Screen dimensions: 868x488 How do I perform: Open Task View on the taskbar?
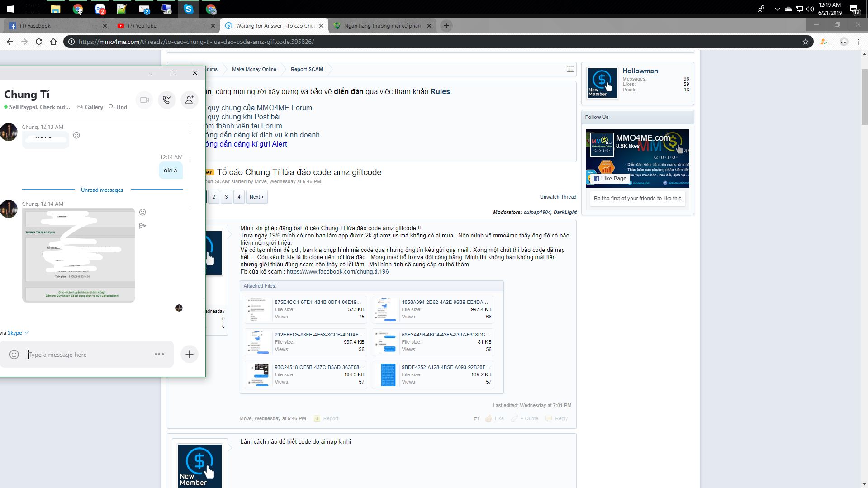33,9
